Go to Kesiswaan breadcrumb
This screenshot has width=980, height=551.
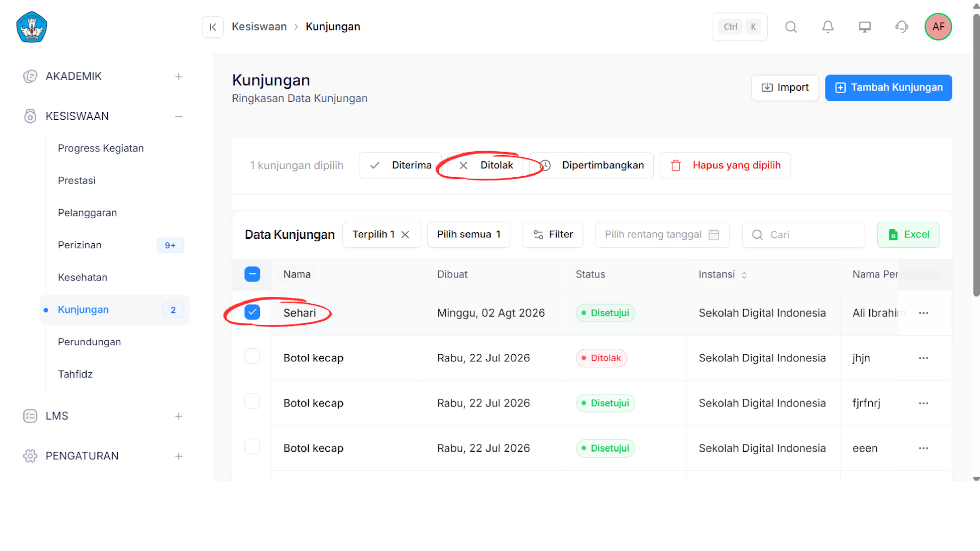click(x=259, y=27)
